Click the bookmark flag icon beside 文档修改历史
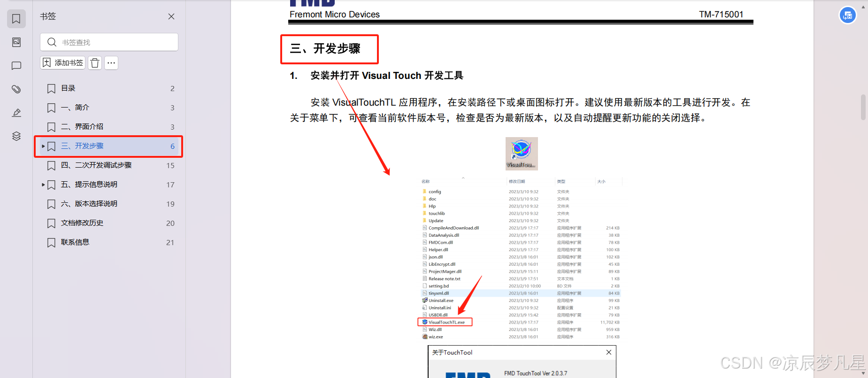Screen dimensions: 868x378 (52, 224)
